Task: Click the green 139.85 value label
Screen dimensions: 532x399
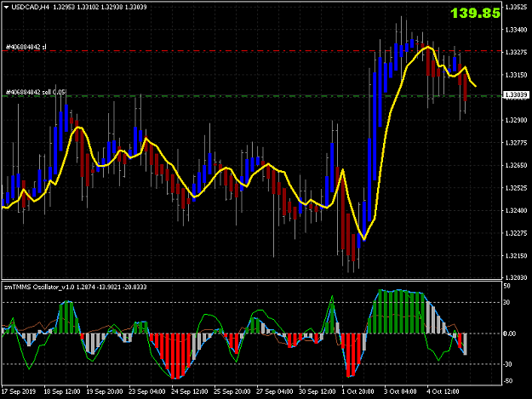Action: click(x=475, y=14)
